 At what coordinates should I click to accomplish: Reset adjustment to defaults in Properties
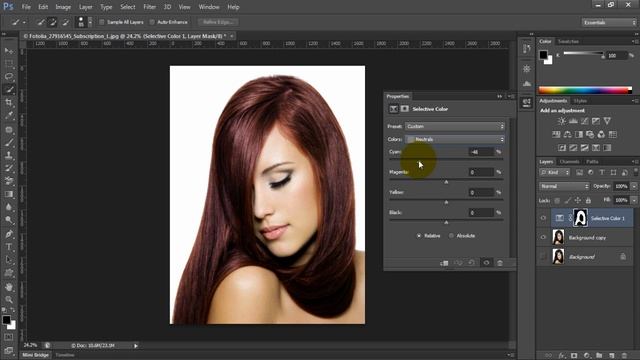pyautogui.click(x=472, y=263)
